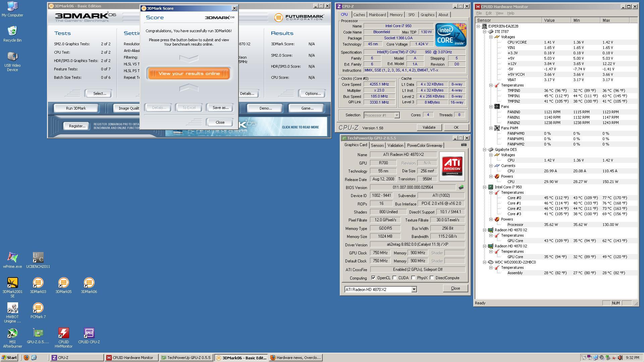Click Intel Core i7 logo in CPU-Z
The height and width of the screenshot is (362, 644).
click(x=451, y=35)
